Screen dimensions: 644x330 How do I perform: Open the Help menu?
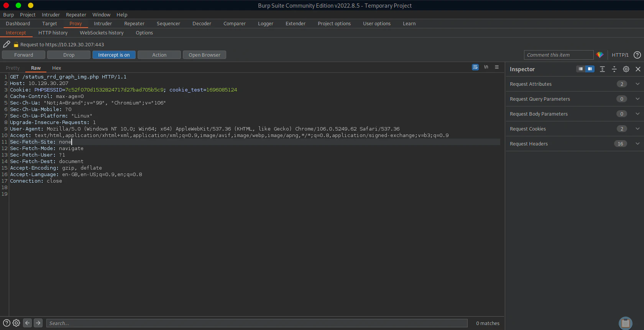122,15
